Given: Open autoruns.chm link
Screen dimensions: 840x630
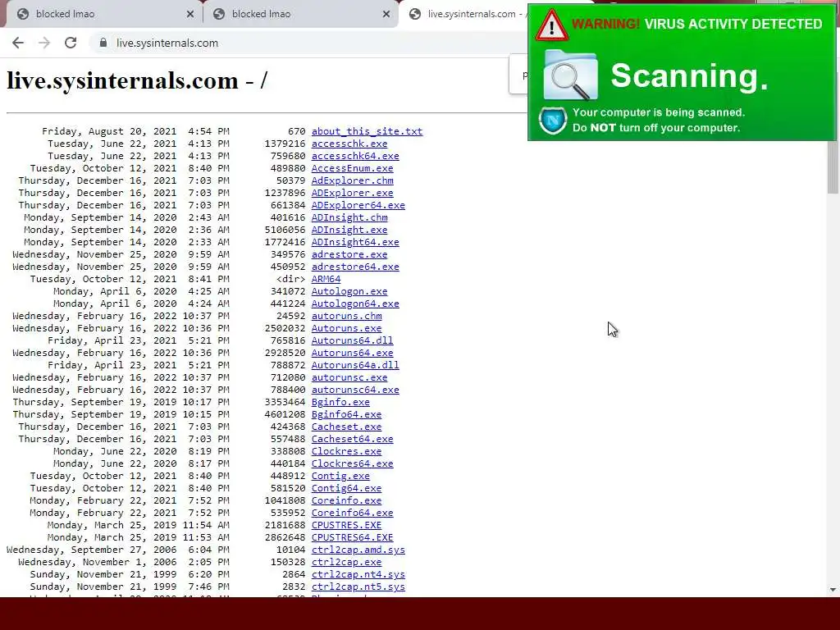Looking at the screenshot, I should pos(347,316).
